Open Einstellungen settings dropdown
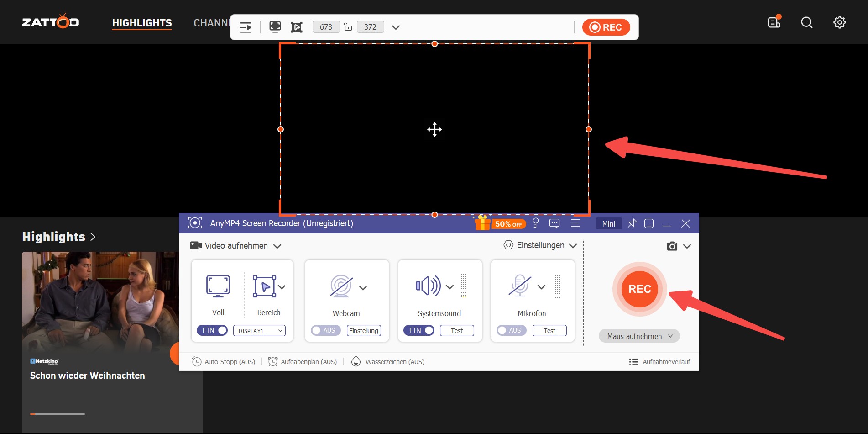 point(540,245)
